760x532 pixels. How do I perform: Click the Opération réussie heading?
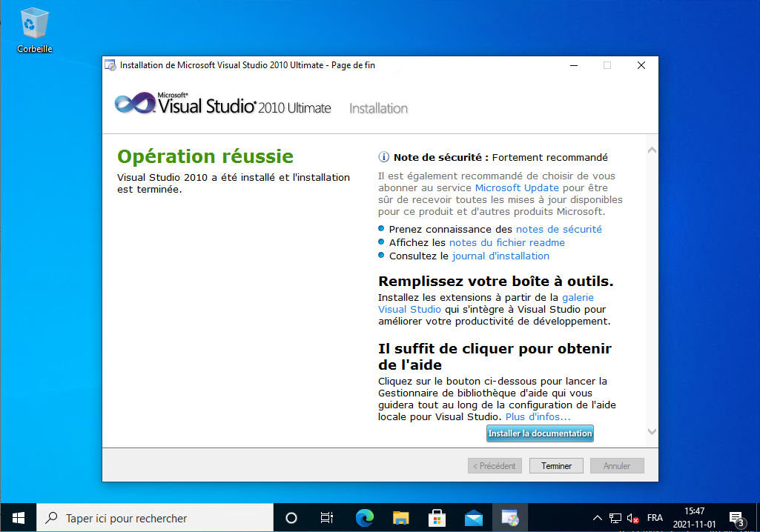[x=205, y=156]
